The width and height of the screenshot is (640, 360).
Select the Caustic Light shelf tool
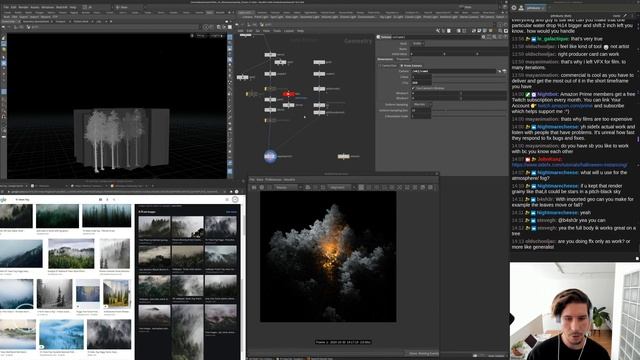[x=413, y=17]
